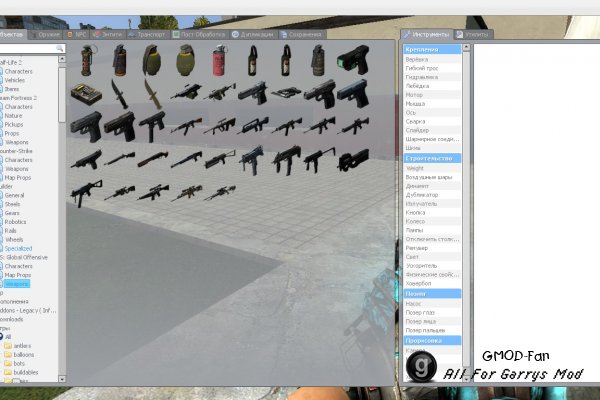Select the highlighted Weapons tree entry
Image resolution: width=600 pixels, height=400 pixels.
pyautogui.click(x=16, y=284)
